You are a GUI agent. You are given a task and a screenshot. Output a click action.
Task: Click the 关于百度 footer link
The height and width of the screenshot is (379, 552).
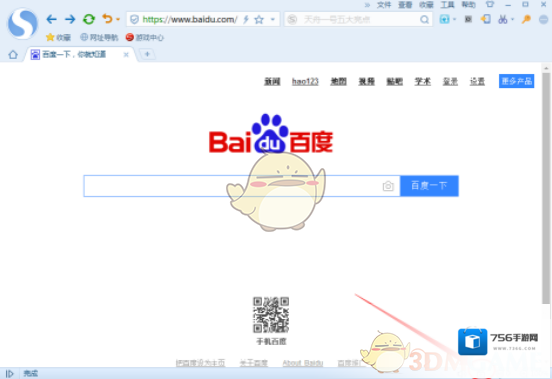tap(254, 363)
